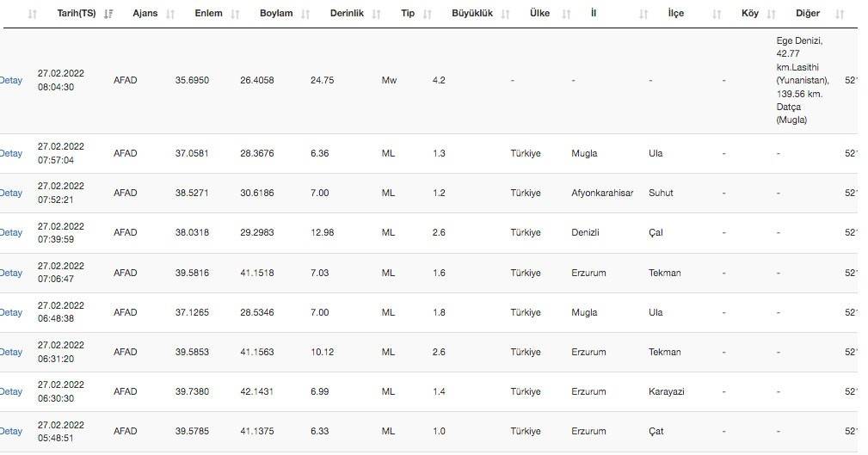The image size is (868, 455).
Task: Open Detay link for the 07:57:04 Mugla event
Action: (11, 154)
